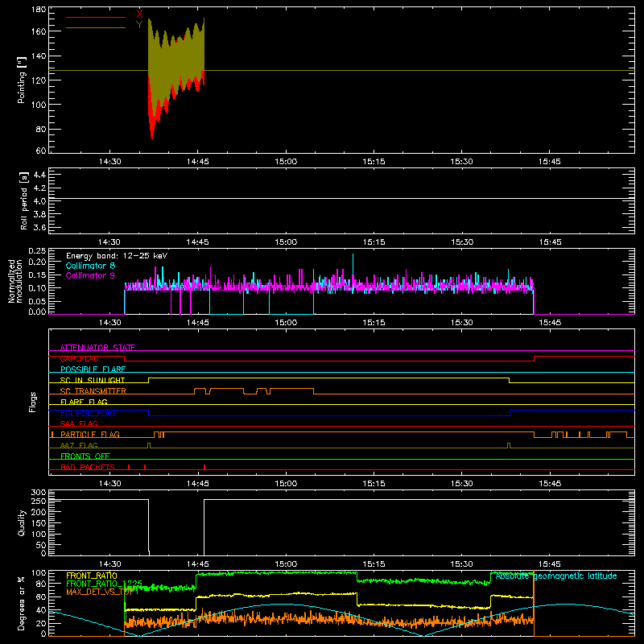644x644 pixels.
Task: Click '15:45' tick under the Quality plot
Action: [550, 564]
